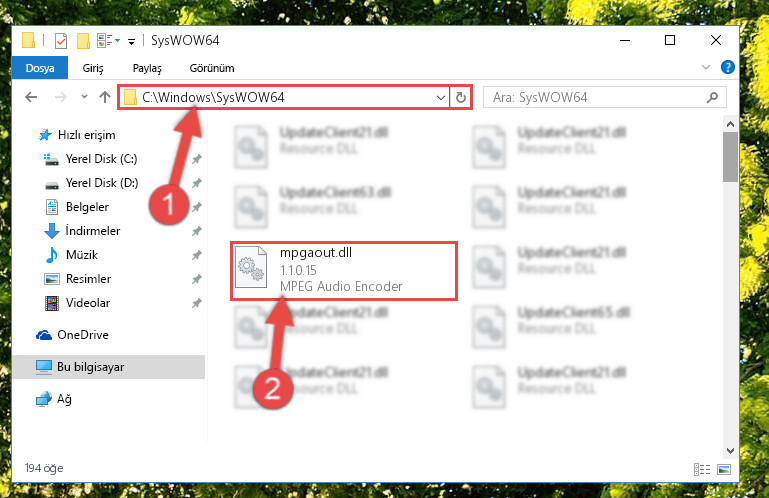Click the New folder icon in quick access toolbar
Image resolution: width=769 pixels, height=498 pixels.
(x=83, y=41)
